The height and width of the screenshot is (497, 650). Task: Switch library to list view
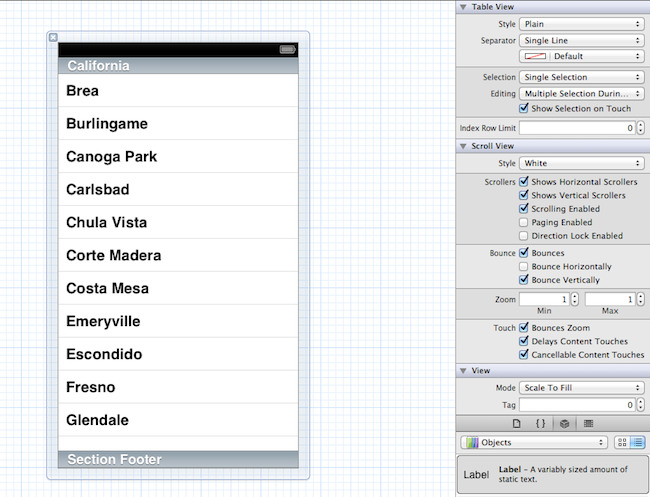[637, 442]
